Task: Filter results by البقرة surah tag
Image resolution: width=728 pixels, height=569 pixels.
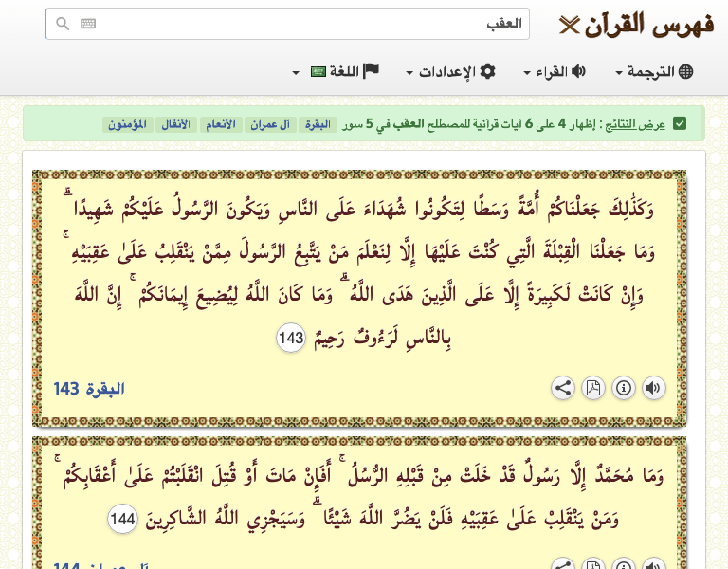Action: (318, 124)
